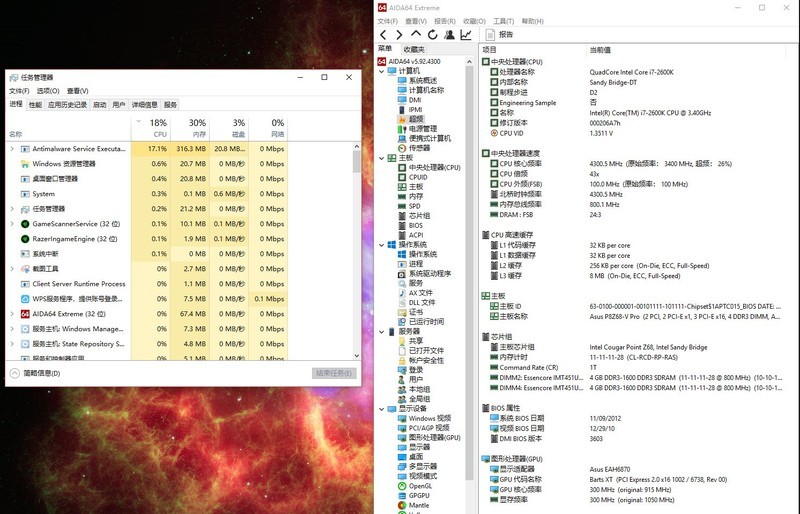
Task: Click the RazerIngameEngine process row
Action: [147, 239]
